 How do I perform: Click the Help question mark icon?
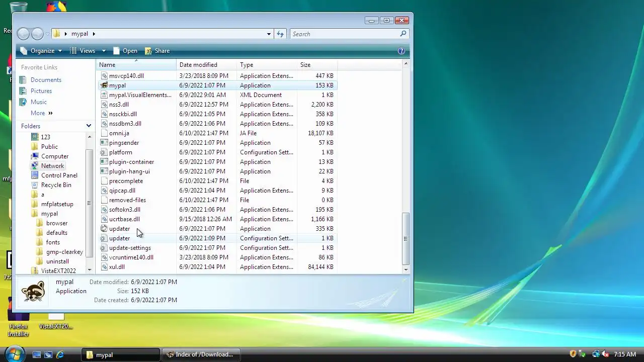tap(401, 51)
